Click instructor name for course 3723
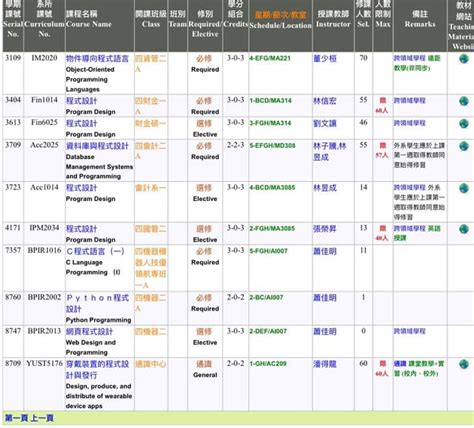 tap(325, 188)
